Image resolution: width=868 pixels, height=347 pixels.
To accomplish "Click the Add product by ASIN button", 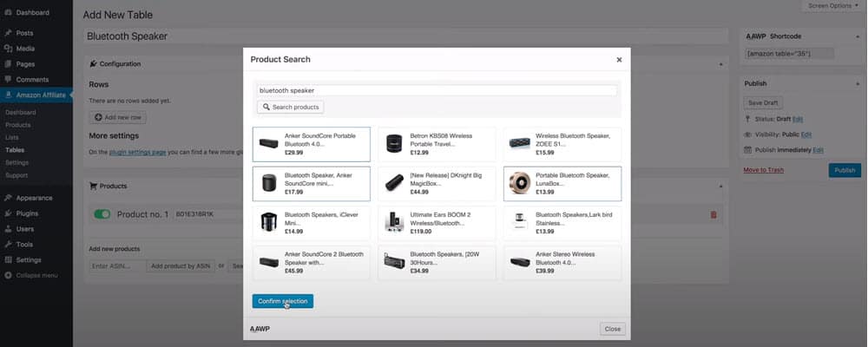I will coord(181,266).
